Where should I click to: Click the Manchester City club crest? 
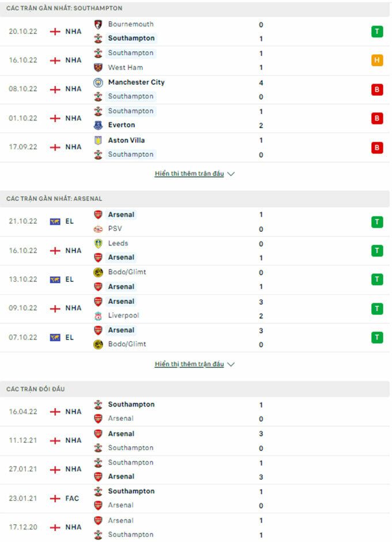click(x=98, y=82)
